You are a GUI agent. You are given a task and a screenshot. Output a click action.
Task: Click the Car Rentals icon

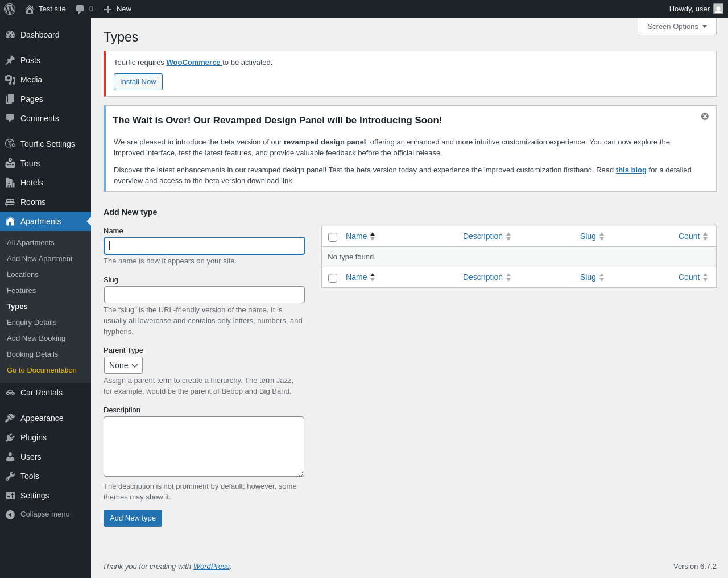(x=10, y=393)
